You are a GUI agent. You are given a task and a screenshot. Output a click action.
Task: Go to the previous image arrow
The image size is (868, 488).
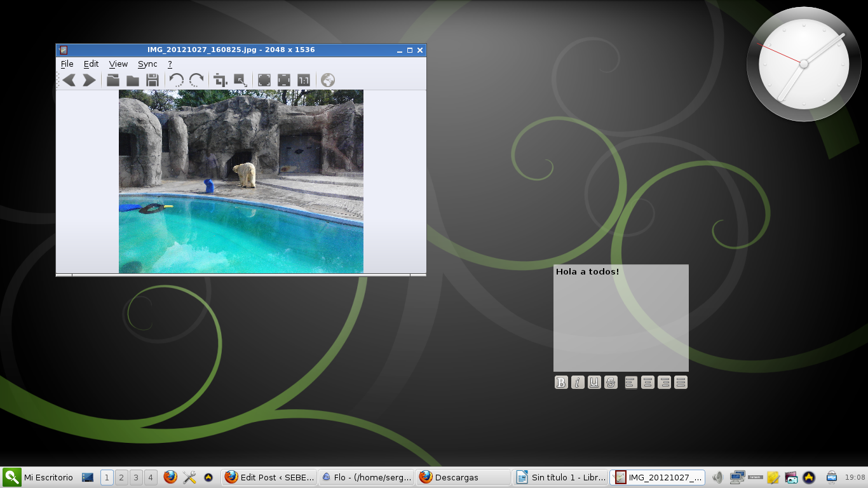point(69,80)
